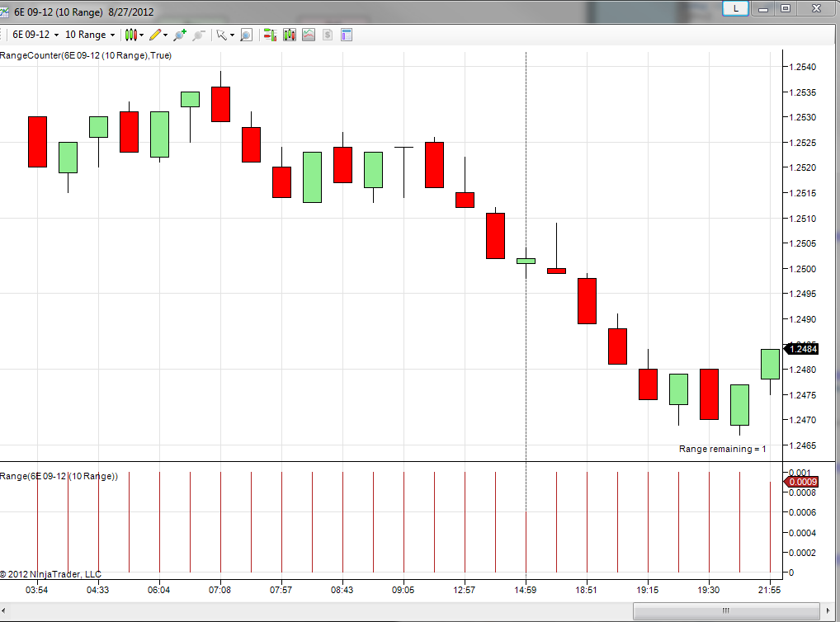
Task: Click the 09:05 time axis label
Action: (403, 590)
